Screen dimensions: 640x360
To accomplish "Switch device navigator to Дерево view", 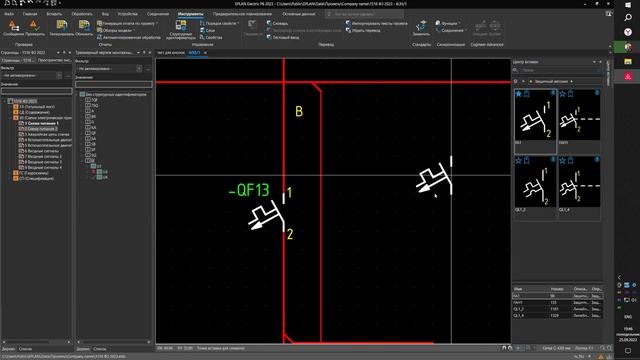I will (x=83, y=349).
